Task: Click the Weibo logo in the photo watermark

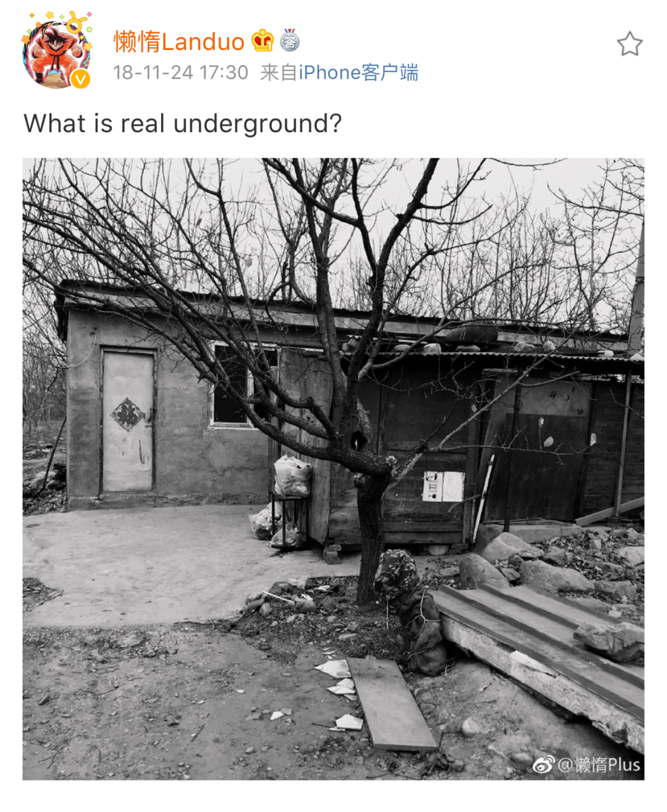Action: (x=543, y=765)
